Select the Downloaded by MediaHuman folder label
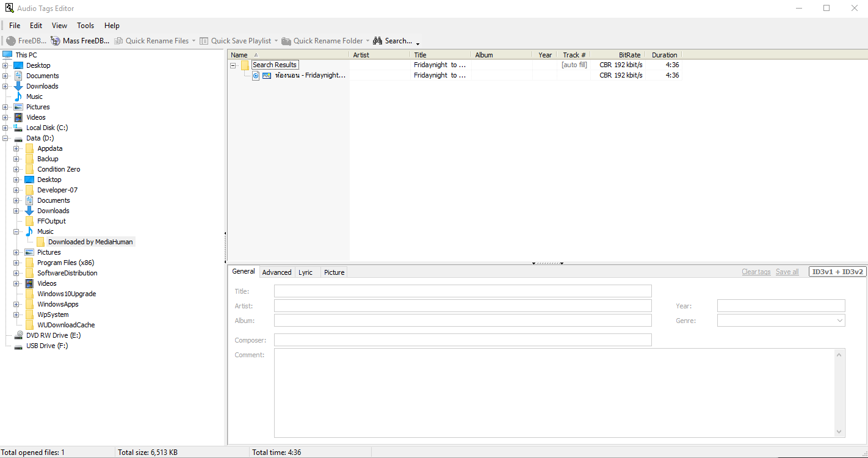The width and height of the screenshot is (868, 458). [90, 242]
